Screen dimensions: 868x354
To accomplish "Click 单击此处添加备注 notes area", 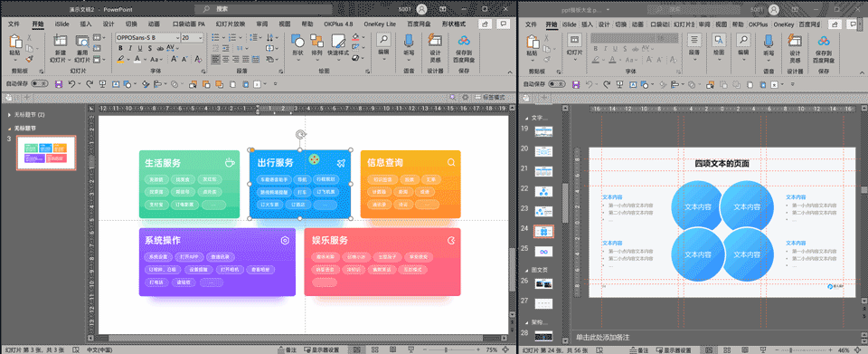I will click(602, 337).
